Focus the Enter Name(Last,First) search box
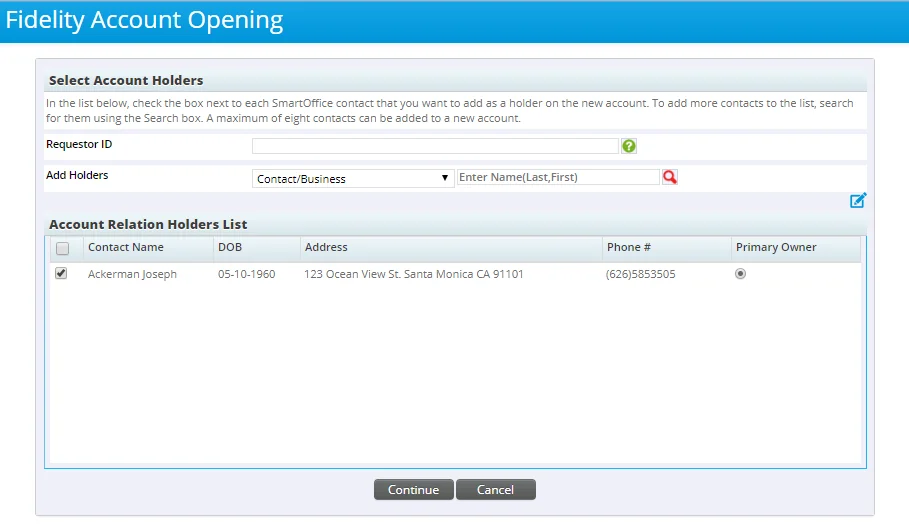909x527 pixels. (x=557, y=177)
